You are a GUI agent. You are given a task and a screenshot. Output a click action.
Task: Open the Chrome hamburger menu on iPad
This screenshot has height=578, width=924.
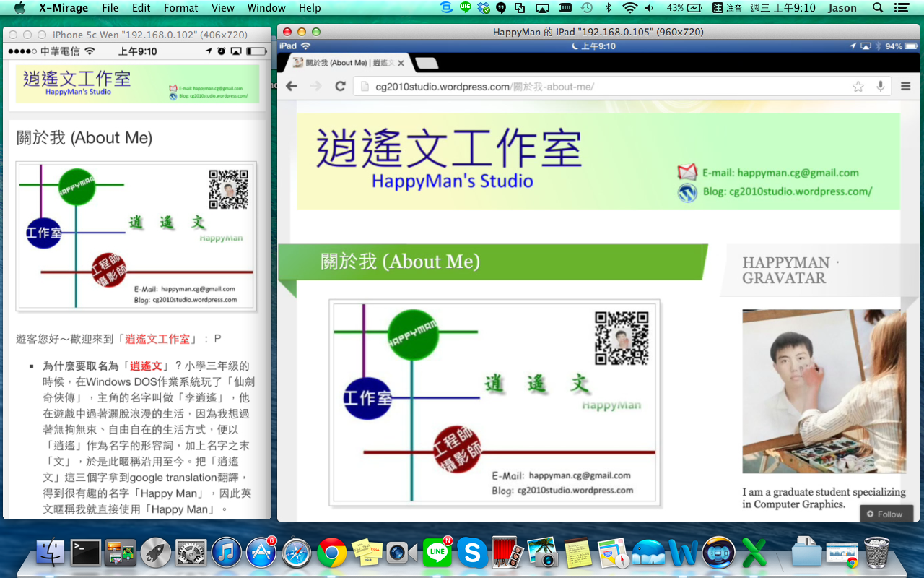coord(905,87)
